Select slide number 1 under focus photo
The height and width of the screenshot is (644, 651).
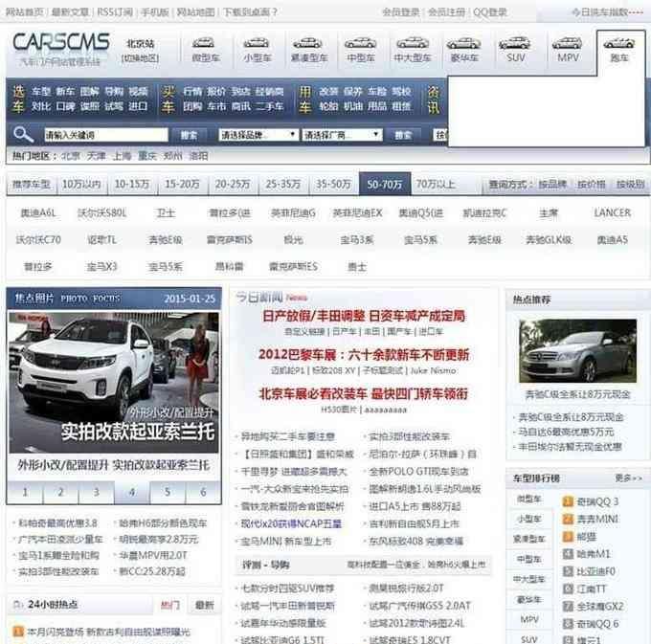pos(25,492)
